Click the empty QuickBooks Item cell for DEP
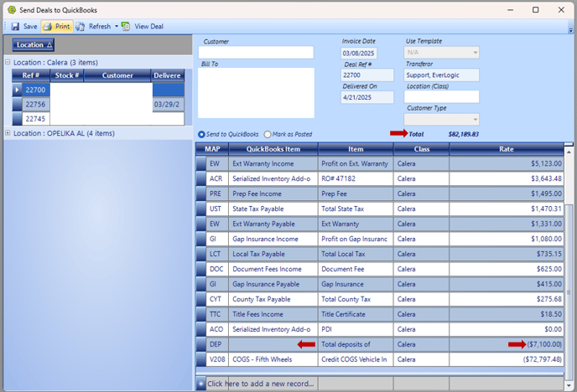This screenshot has width=577, height=392. [x=273, y=344]
